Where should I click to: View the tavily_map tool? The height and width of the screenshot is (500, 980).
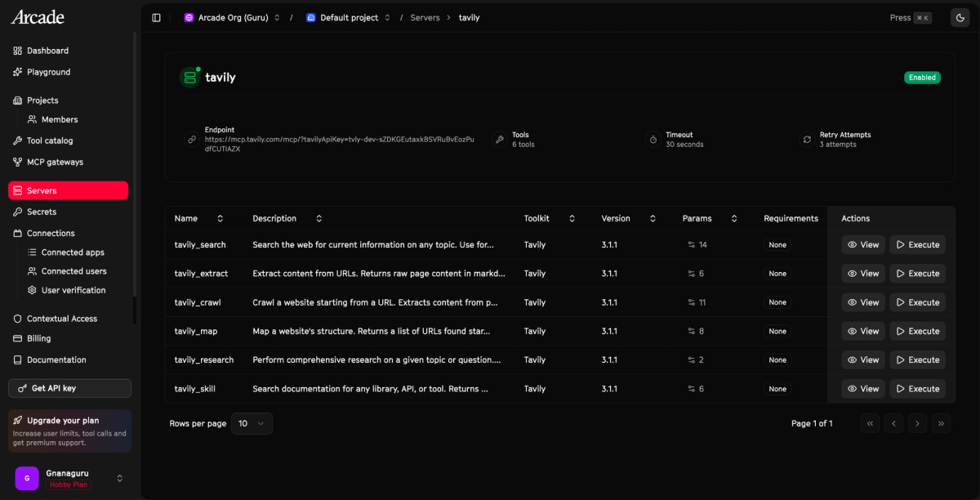(x=863, y=331)
